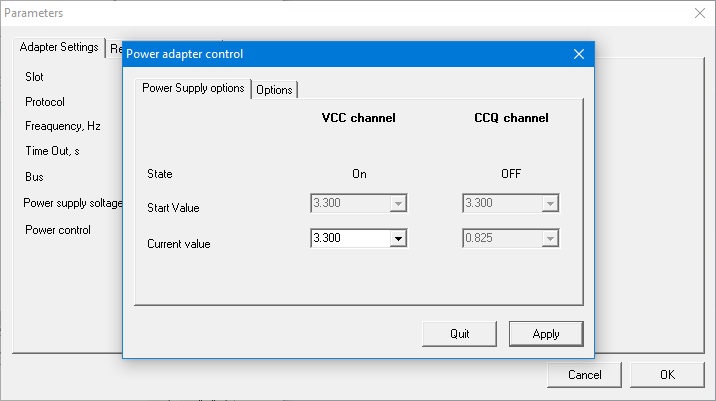The width and height of the screenshot is (716, 401).
Task: Click Cancel in the Parameters window
Action: coord(584,375)
